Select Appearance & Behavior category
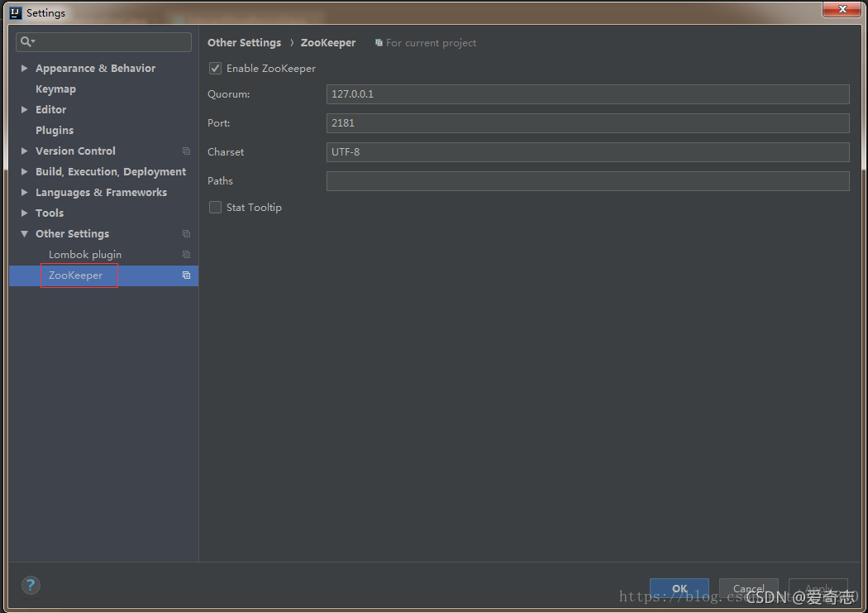Screen dimensions: 868x613 [96, 68]
